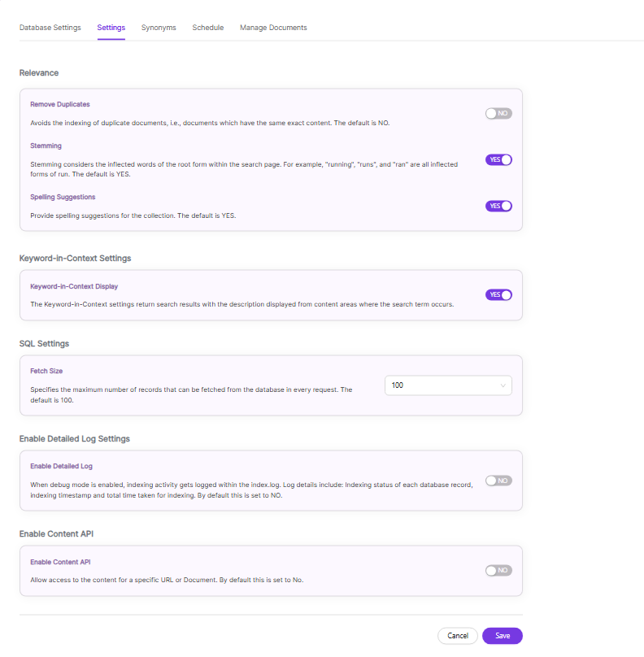The height and width of the screenshot is (657, 644).
Task: Click the Fetch Size dropdown chevron
Action: click(x=503, y=385)
